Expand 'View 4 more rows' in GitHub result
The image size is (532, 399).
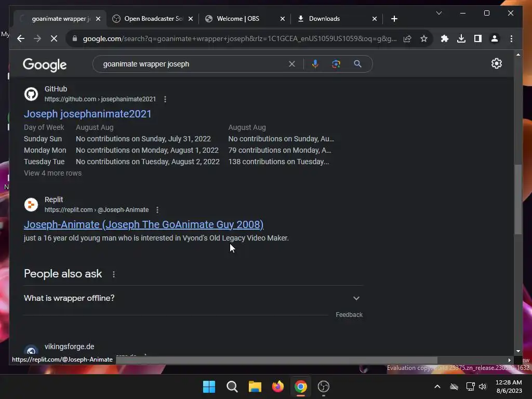pyautogui.click(x=52, y=173)
